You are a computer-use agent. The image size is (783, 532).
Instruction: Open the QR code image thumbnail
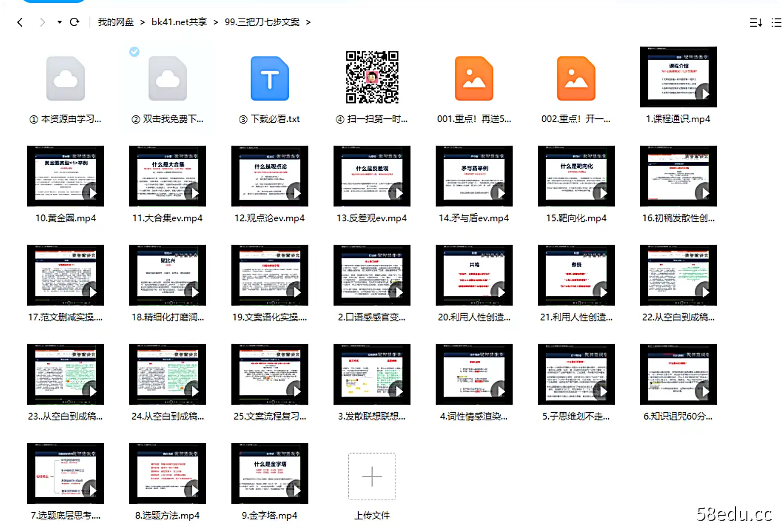click(x=372, y=77)
